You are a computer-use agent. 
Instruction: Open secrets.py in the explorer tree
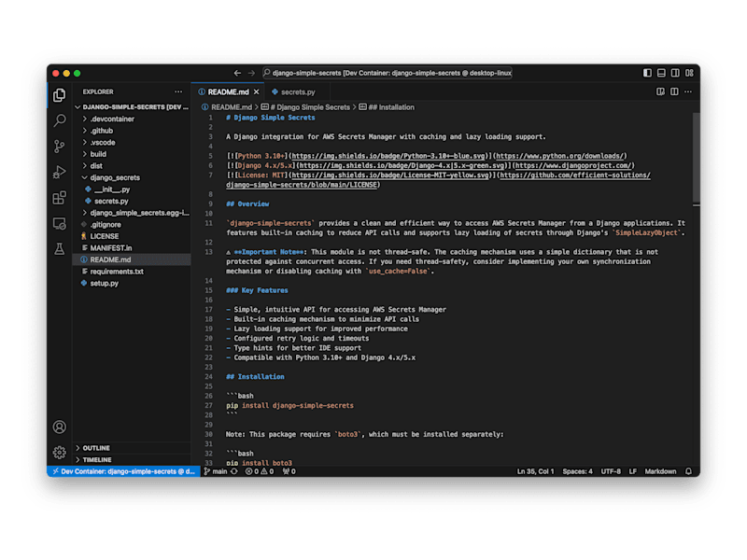tap(132, 201)
